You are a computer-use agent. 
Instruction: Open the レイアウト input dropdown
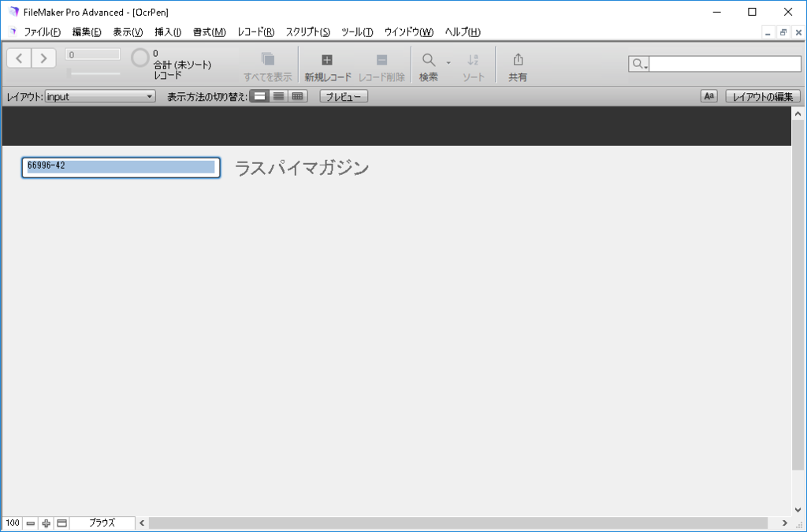[x=100, y=96]
